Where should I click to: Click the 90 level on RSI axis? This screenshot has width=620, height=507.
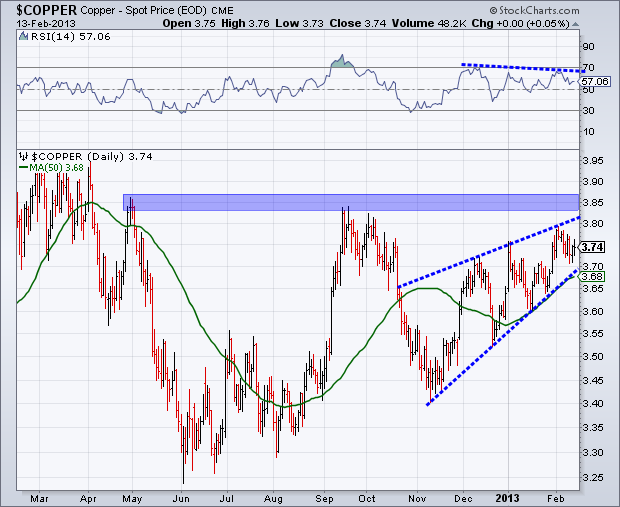(x=588, y=47)
